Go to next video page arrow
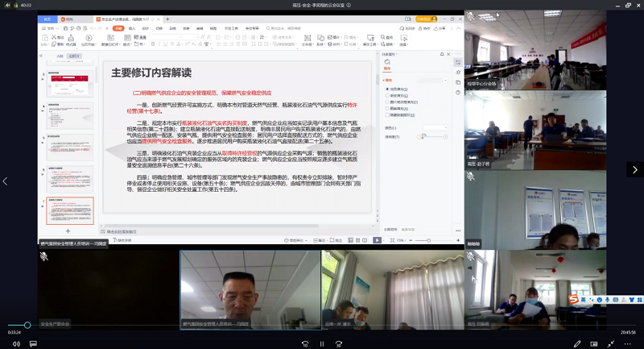 (x=634, y=170)
